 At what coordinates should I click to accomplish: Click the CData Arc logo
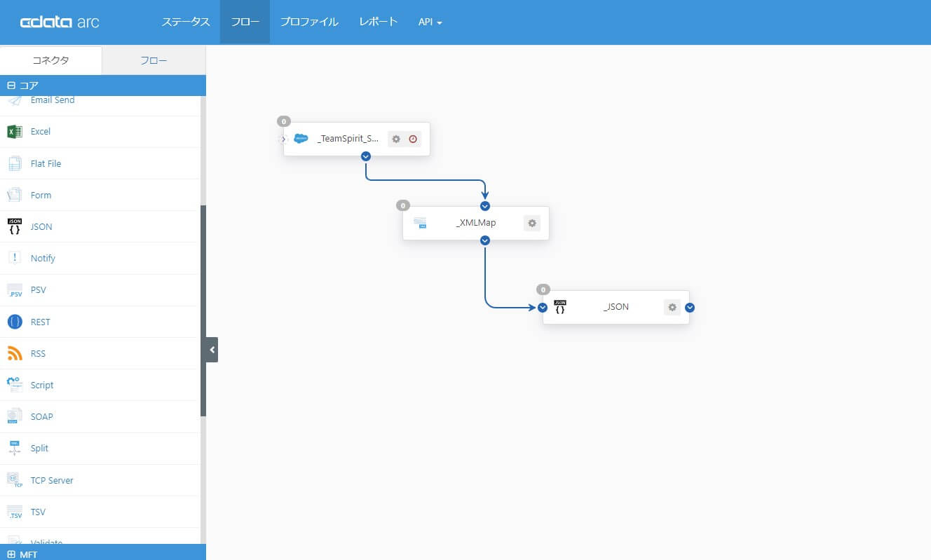click(60, 22)
